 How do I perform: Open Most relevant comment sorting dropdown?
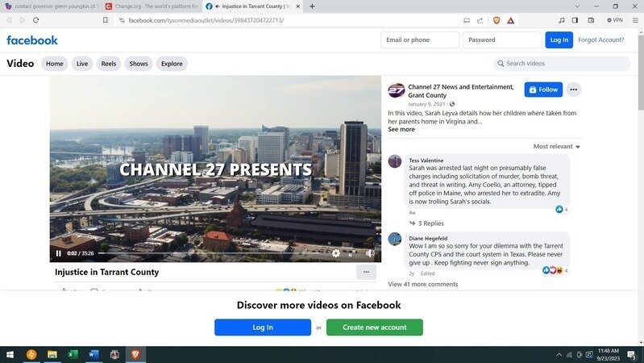[x=557, y=147]
